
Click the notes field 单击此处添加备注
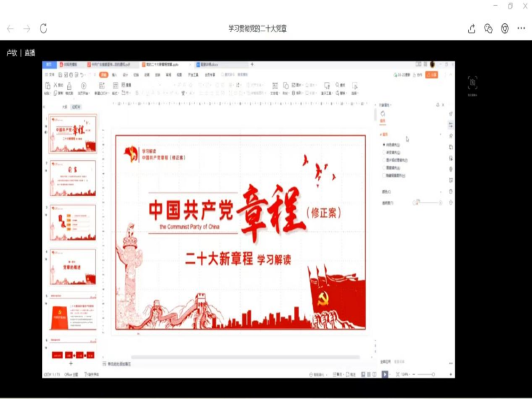coord(119,364)
